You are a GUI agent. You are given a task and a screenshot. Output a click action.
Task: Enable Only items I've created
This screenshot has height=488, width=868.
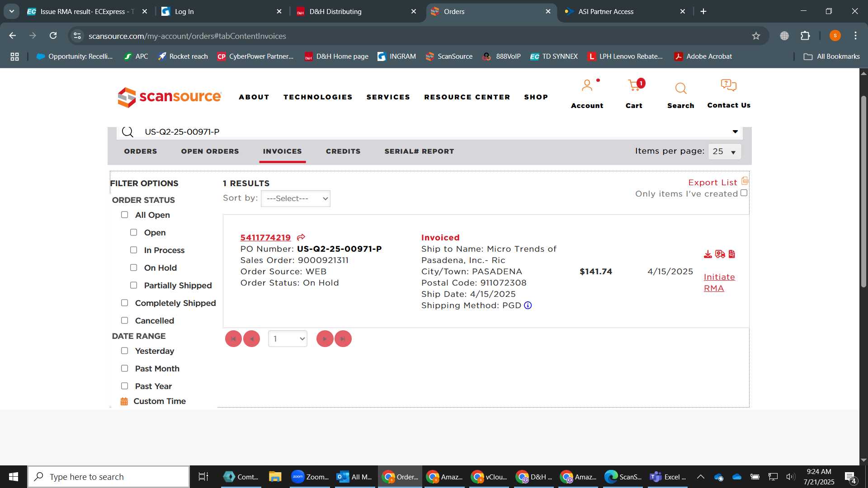[x=744, y=193]
